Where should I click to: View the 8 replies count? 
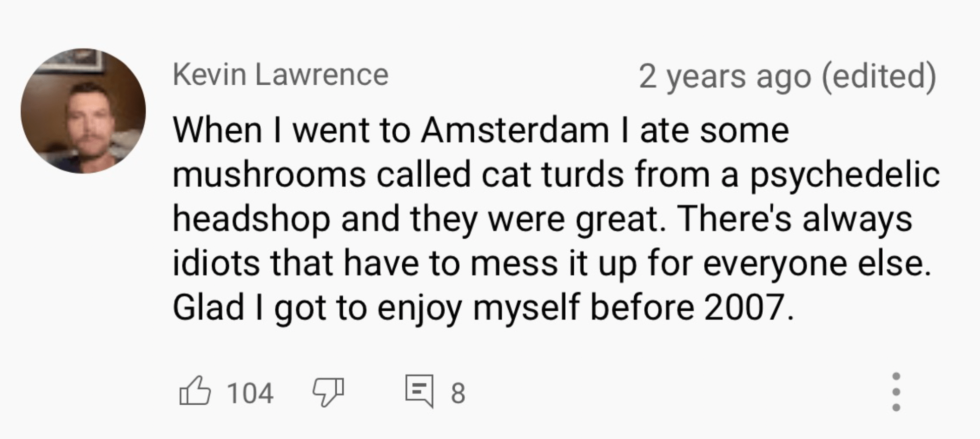(x=458, y=393)
